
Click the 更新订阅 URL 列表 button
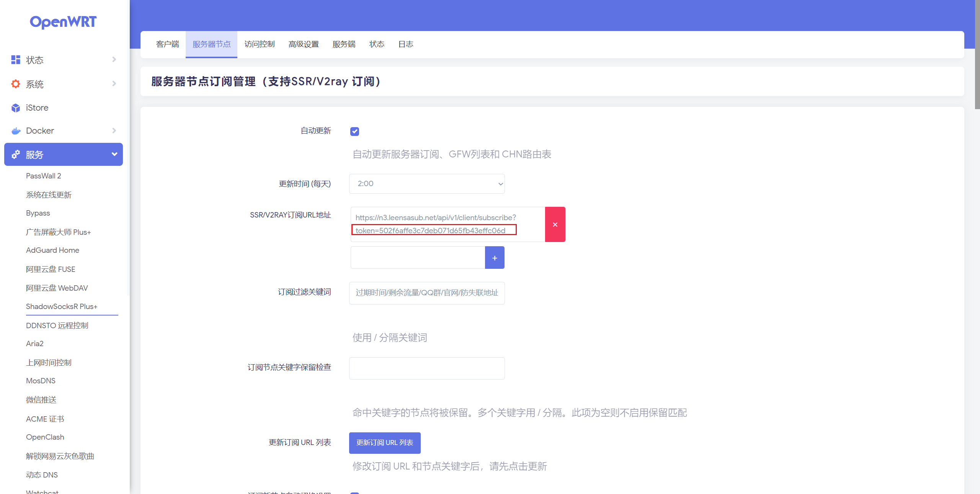384,443
